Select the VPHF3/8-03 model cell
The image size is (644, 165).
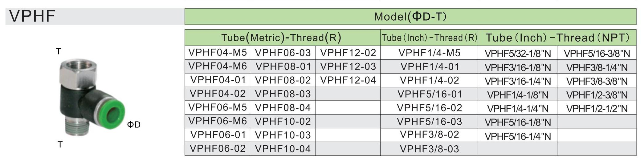pyautogui.click(x=429, y=149)
